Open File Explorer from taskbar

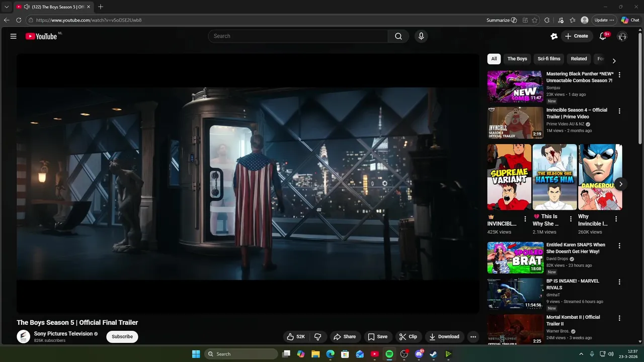[x=315, y=354]
